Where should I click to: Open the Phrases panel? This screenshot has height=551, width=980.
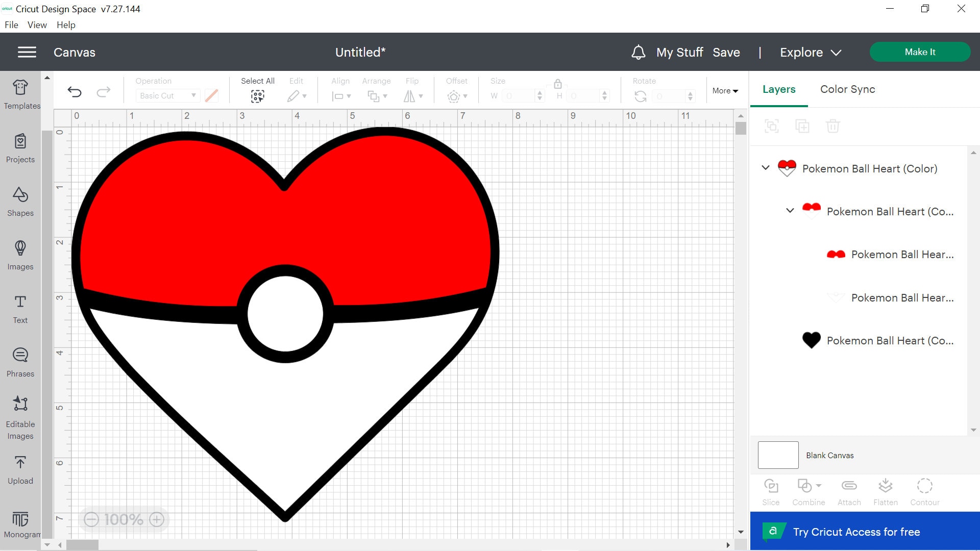(20, 362)
